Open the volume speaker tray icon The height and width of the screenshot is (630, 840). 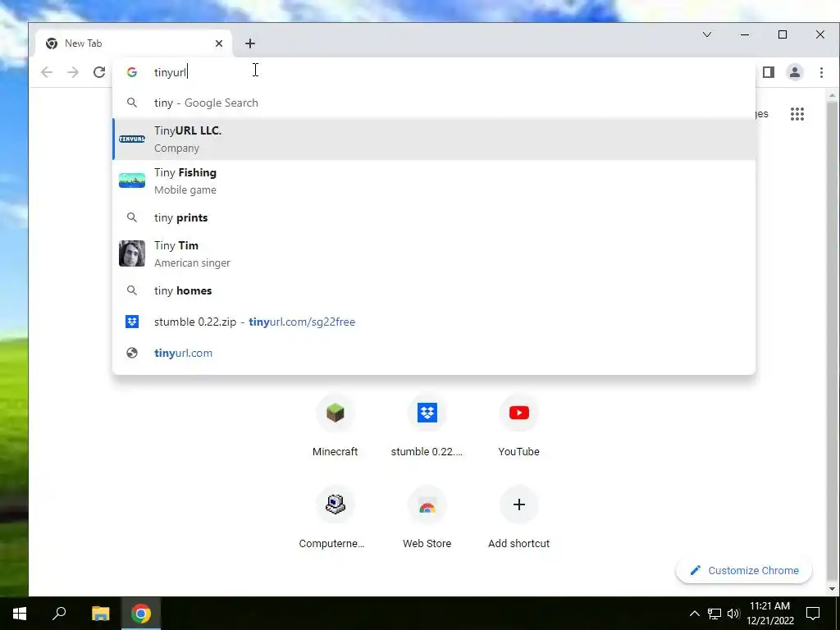733,614
